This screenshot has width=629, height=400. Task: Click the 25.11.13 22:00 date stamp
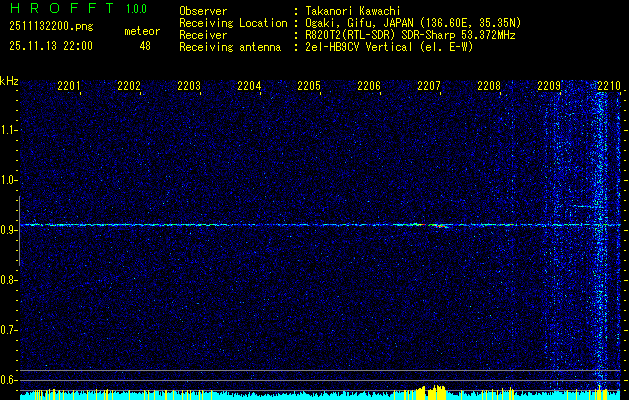[x=50, y=46]
